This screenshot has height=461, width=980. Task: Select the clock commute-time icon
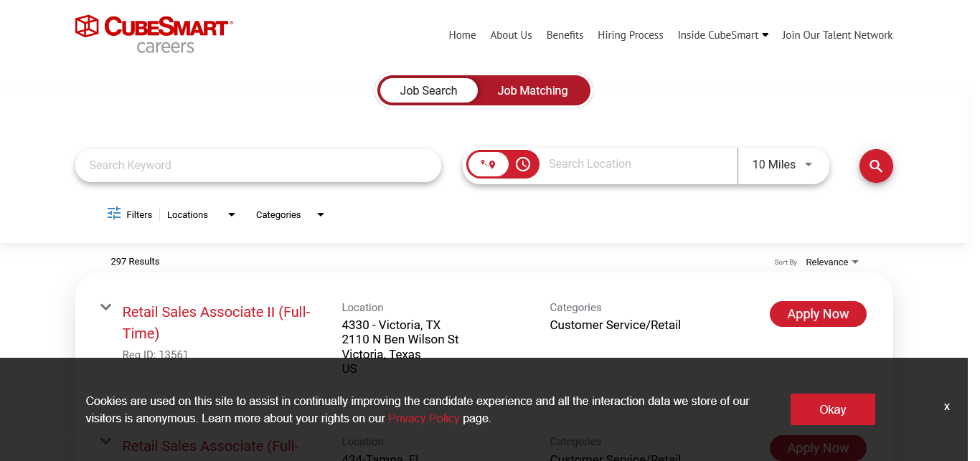[x=523, y=164]
